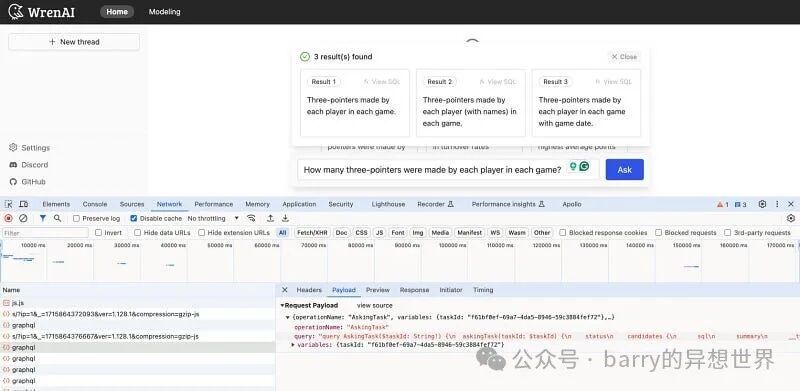Image resolution: width=800 pixels, height=391 pixels.
Task: Close the results found panel
Action: click(624, 57)
